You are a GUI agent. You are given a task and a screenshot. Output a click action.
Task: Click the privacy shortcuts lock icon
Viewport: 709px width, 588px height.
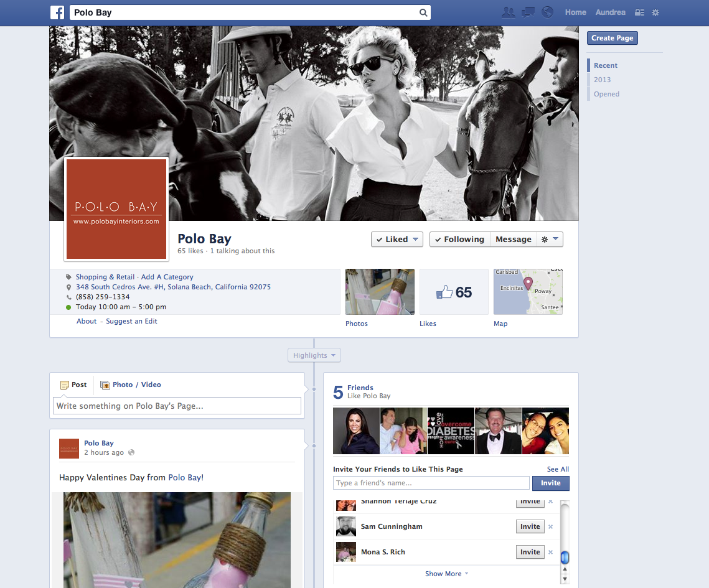[x=639, y=12]
